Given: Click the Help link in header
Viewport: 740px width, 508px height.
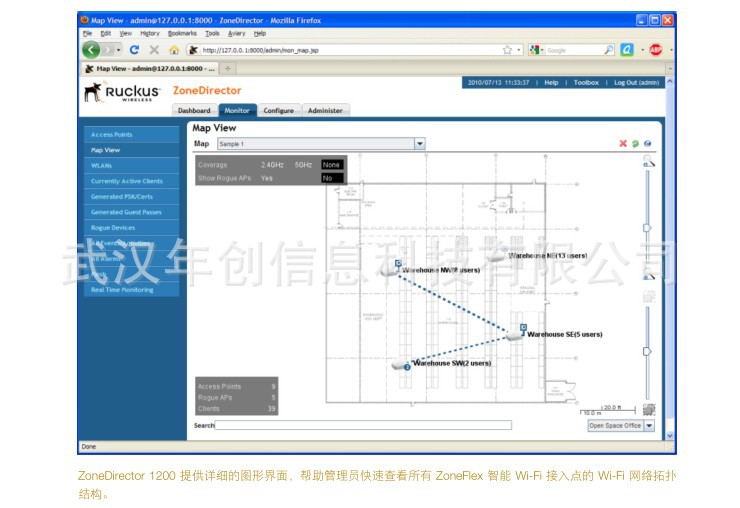Looking at the screenshot, I should tap(551, 83).
